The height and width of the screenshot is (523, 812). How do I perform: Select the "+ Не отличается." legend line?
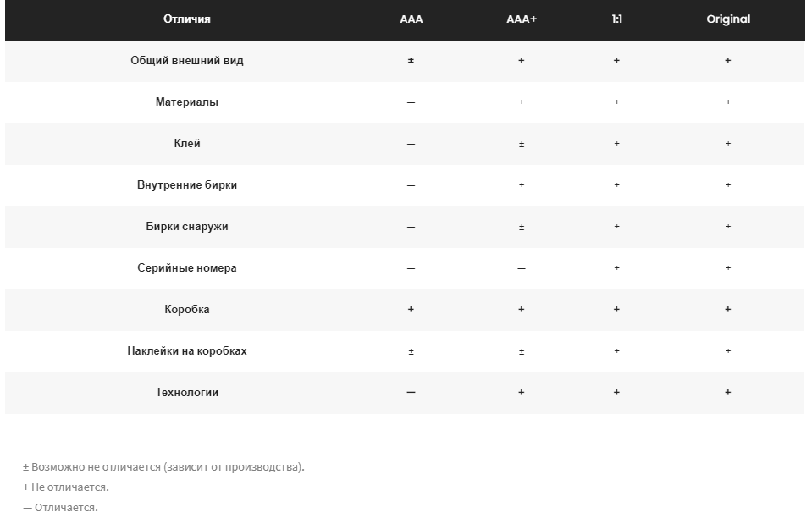coord(66,487)
